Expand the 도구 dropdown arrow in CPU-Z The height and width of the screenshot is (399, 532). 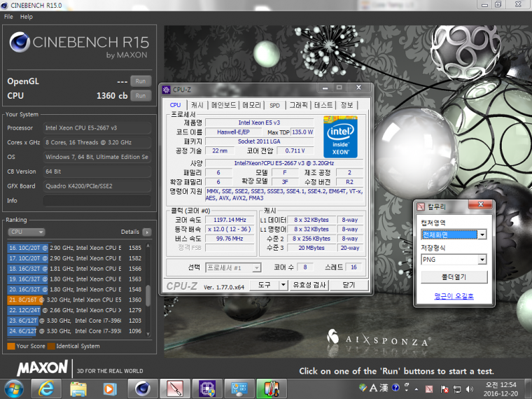tap(283, 285)
